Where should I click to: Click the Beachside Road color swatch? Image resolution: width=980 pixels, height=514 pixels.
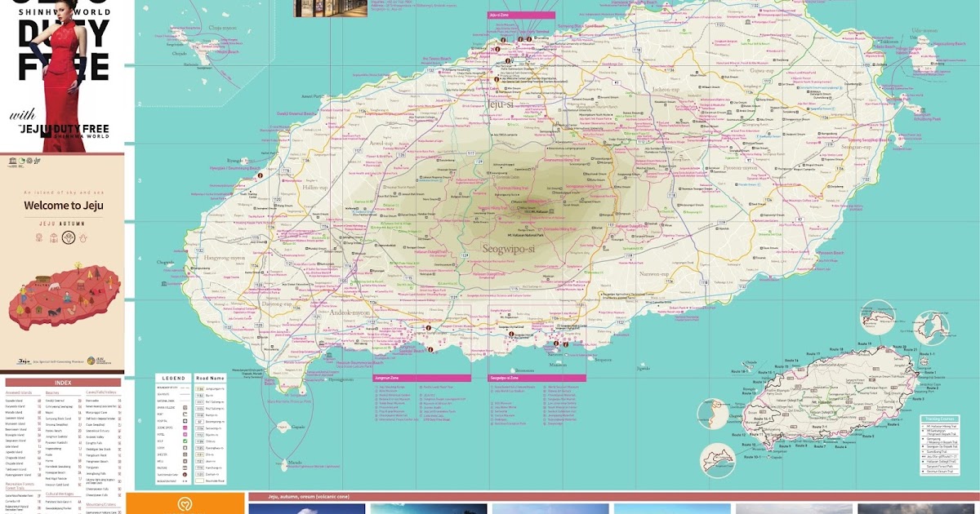(199, 480)
